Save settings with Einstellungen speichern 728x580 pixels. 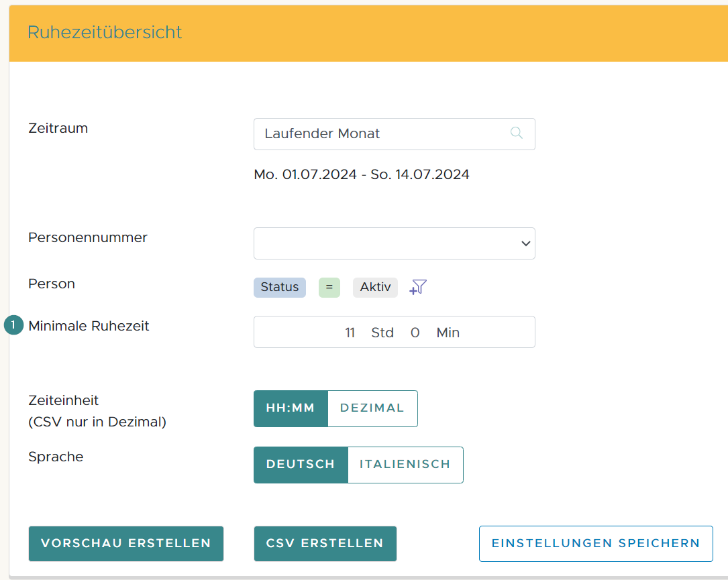click(x=596, y=544)
